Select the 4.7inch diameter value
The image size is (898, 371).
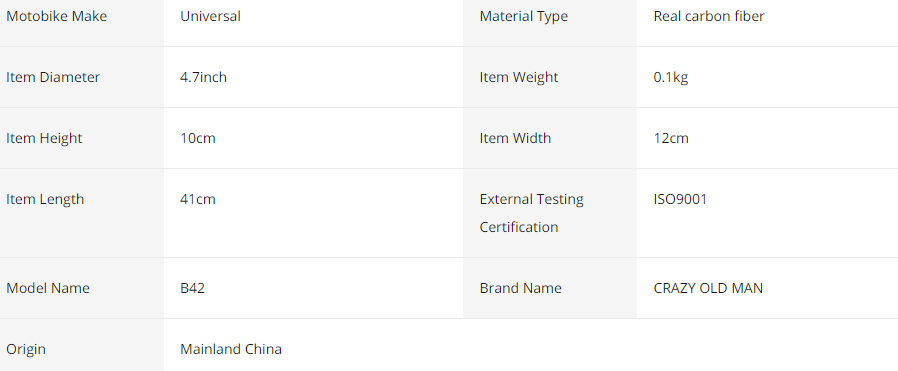pyautogui.click(x=203, y=77)
